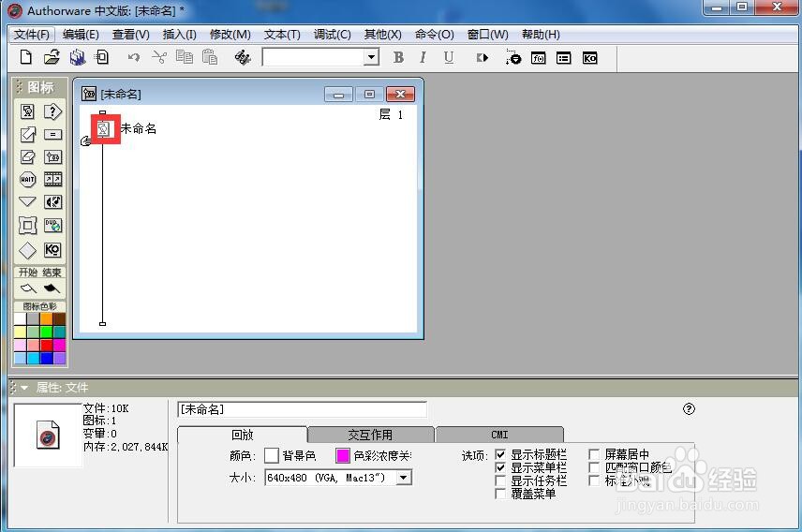
Task: Select the 未命名 display icon on flowline
Action: [x=104, y=129]
